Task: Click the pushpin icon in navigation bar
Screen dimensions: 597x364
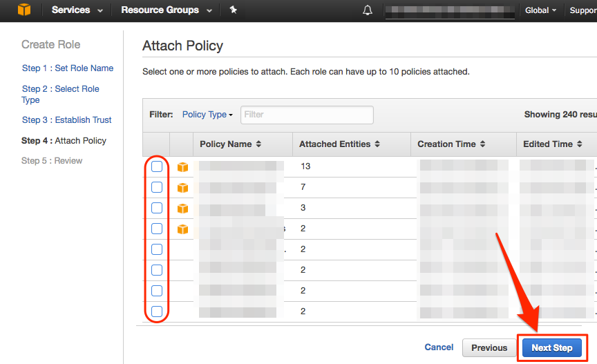Action: point(233,10)
